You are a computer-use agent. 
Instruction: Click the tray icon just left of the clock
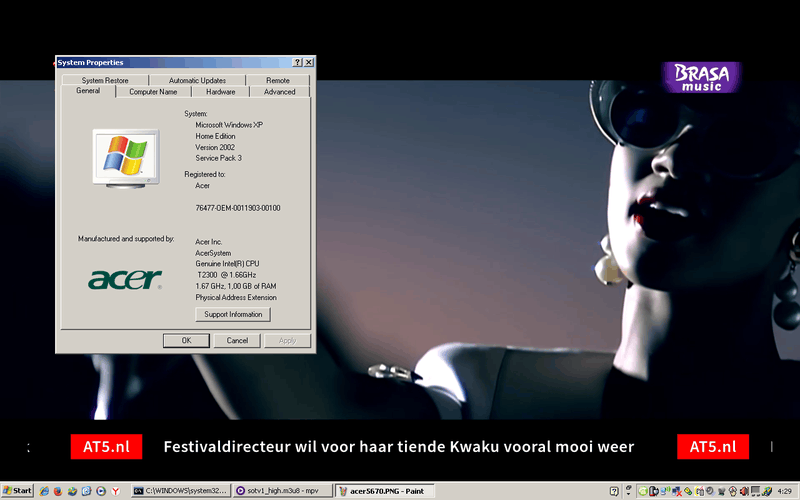[767, 491]
